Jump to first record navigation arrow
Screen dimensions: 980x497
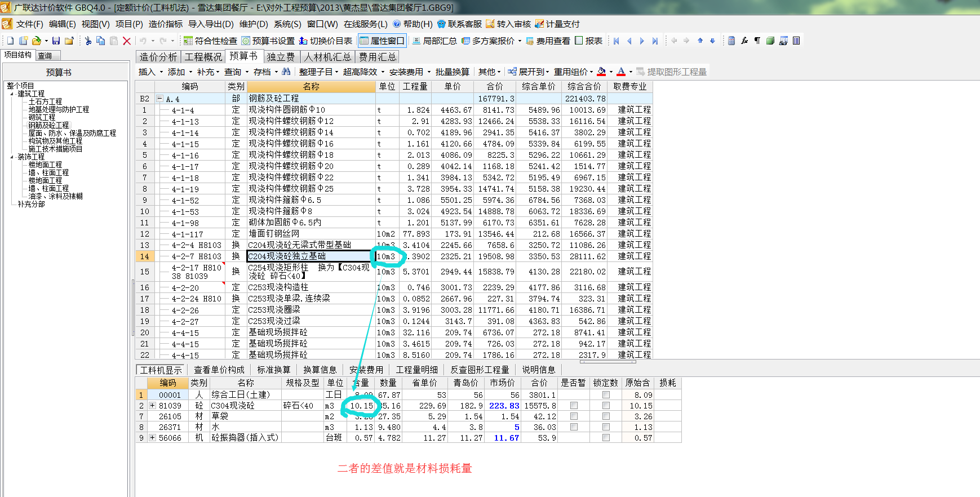pyautogui.click(x=617, y=41)
